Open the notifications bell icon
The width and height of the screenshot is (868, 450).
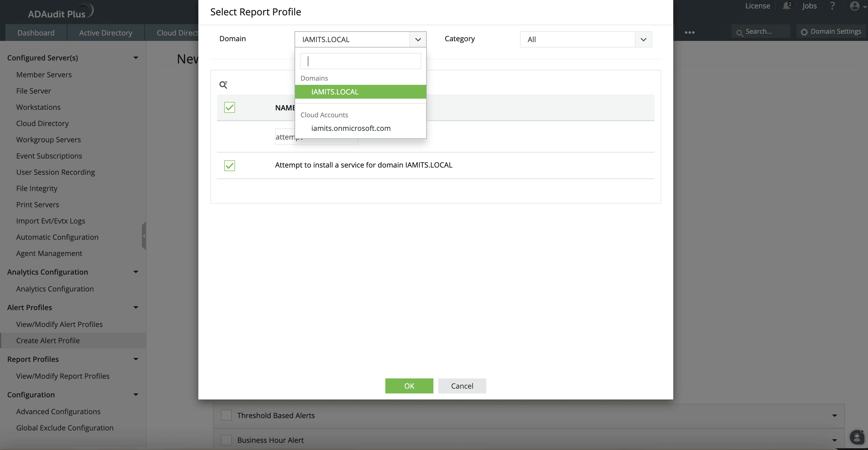click(787, 6)
